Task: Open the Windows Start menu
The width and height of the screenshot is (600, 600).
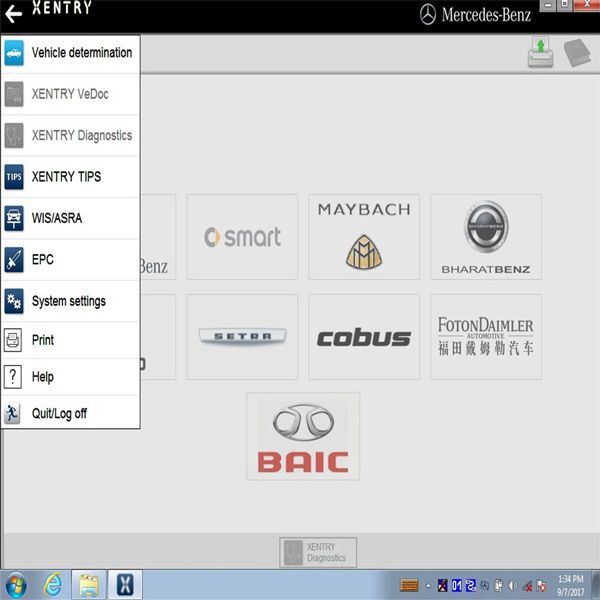Action: click(16, 585)
